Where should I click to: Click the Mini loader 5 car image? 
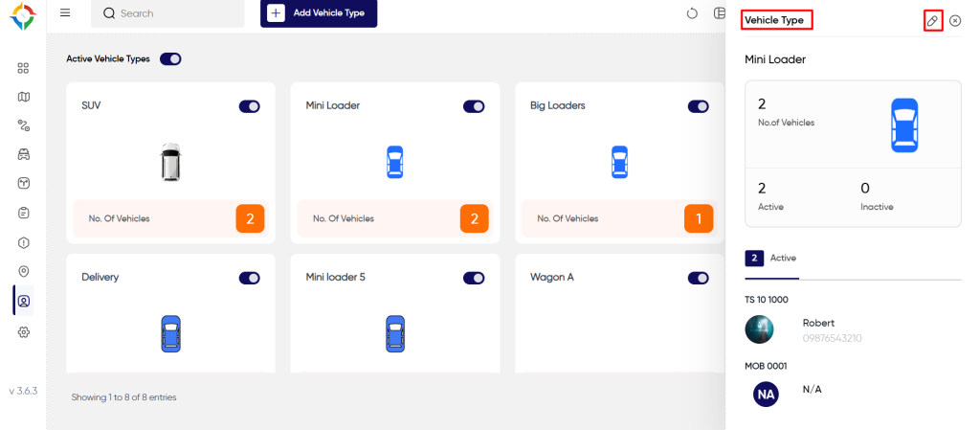tap(395, 333)
